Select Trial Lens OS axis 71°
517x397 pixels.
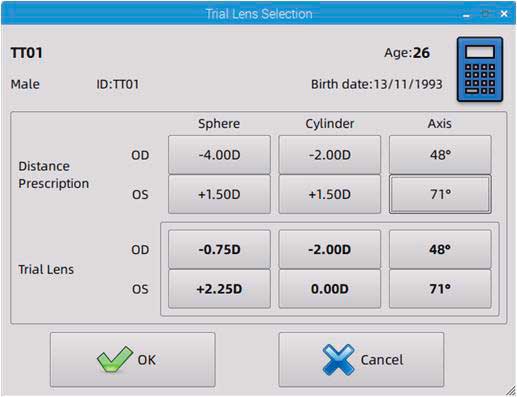440,289
